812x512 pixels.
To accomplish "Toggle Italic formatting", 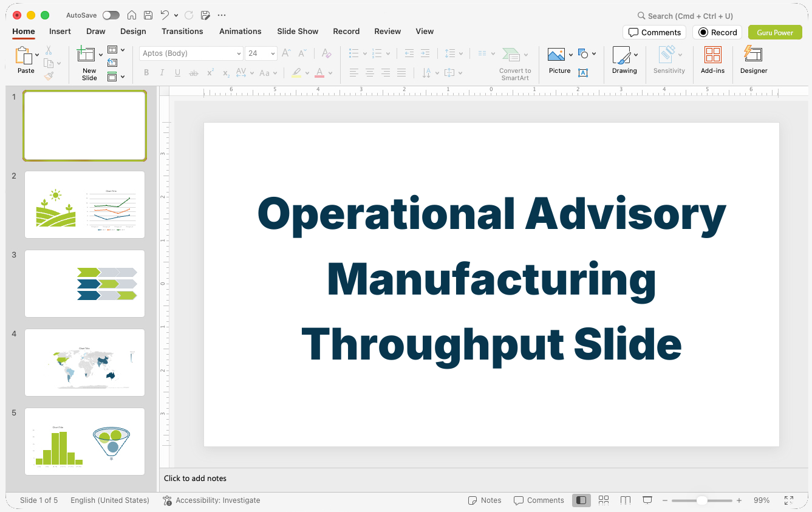I will pos(162,73).
